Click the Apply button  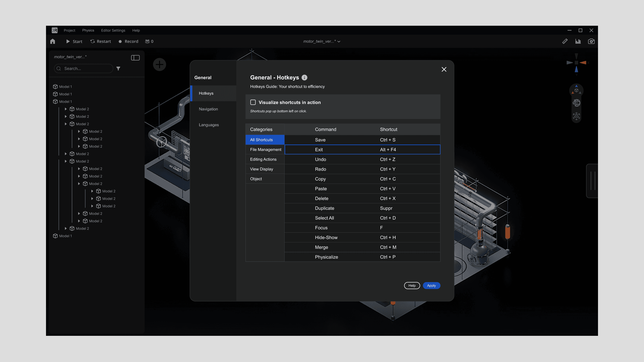(431, 286)
